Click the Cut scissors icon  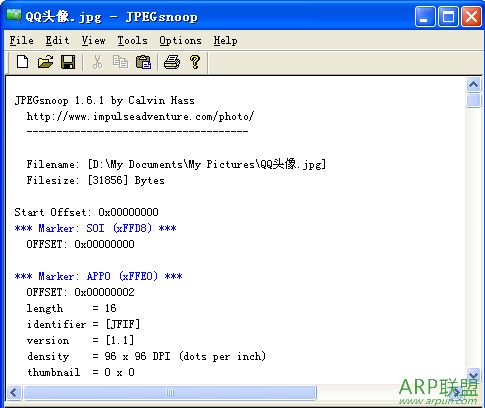click(x=97, y=62)
